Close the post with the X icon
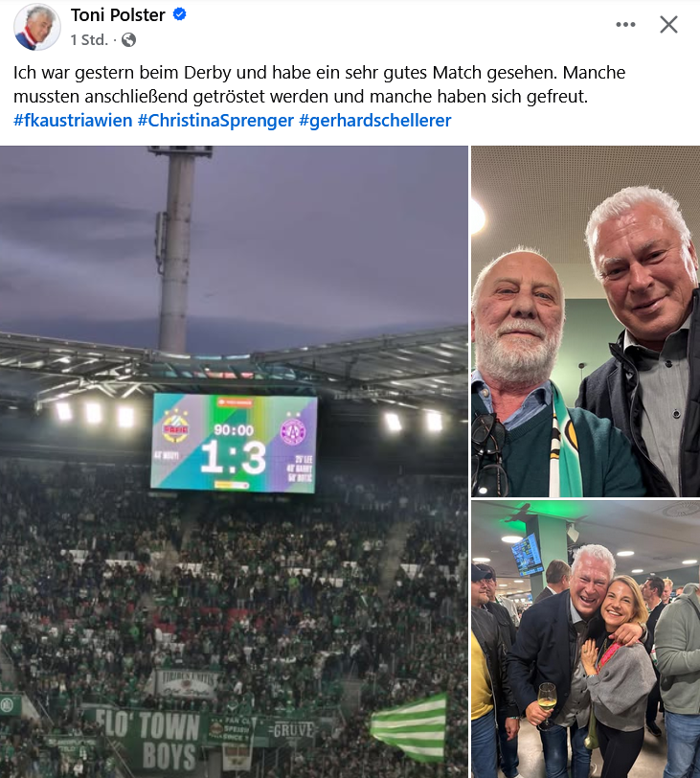The height and width of the screenshot is (778, 700). 668,24
